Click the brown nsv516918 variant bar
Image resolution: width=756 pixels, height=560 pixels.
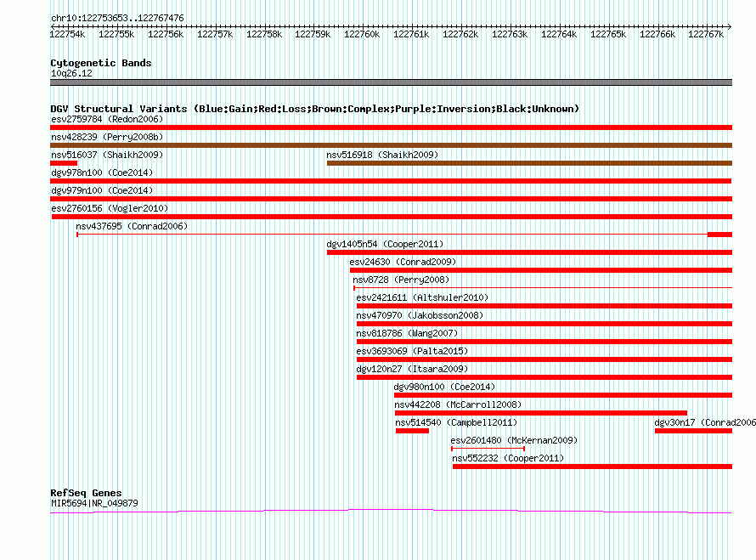point(529,163)
